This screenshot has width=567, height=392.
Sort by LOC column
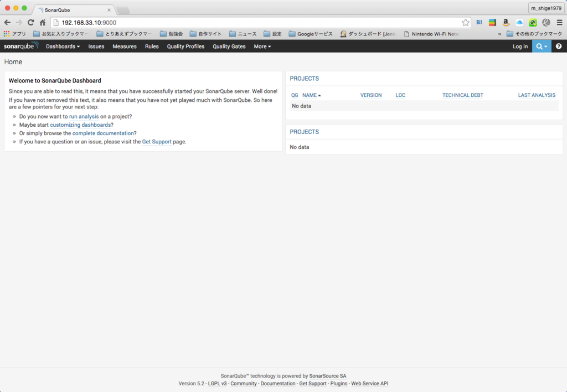click(x=400, y=95)
